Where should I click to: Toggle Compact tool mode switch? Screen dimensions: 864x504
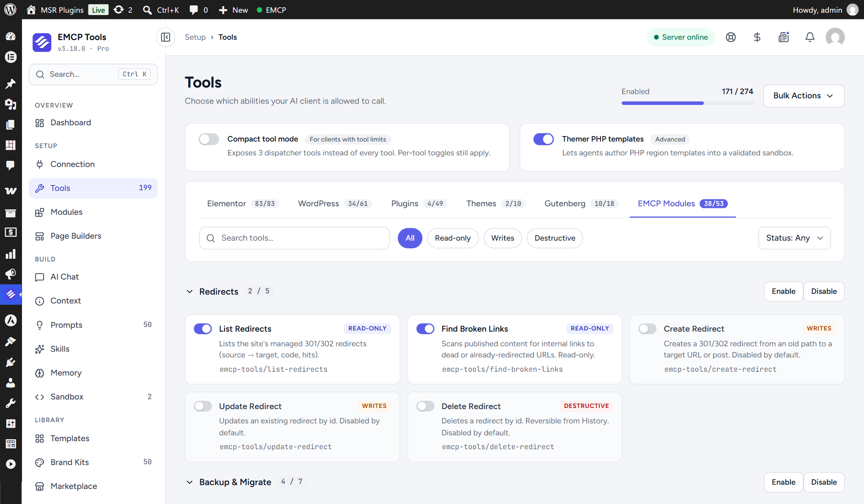209,139
